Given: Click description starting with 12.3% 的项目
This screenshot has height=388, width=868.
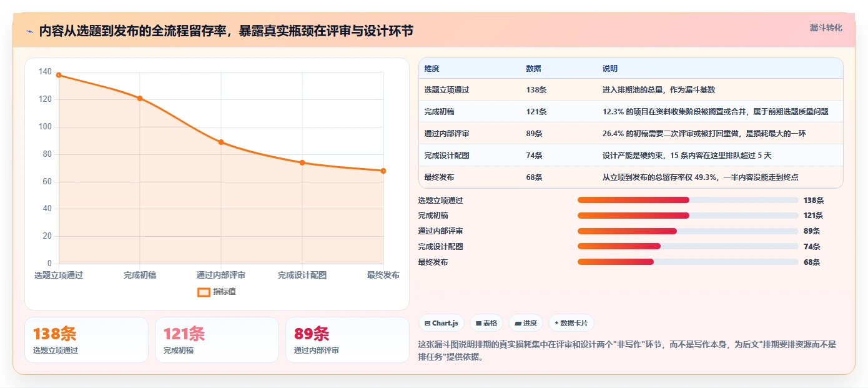Looking at the screenshot, I should pyautogui.click(x=715, y=112).
